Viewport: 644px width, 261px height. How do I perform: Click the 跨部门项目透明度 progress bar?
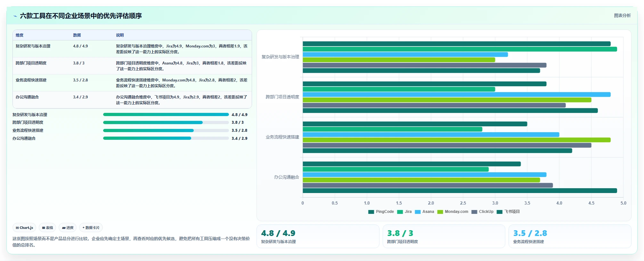tap(166, 122)
